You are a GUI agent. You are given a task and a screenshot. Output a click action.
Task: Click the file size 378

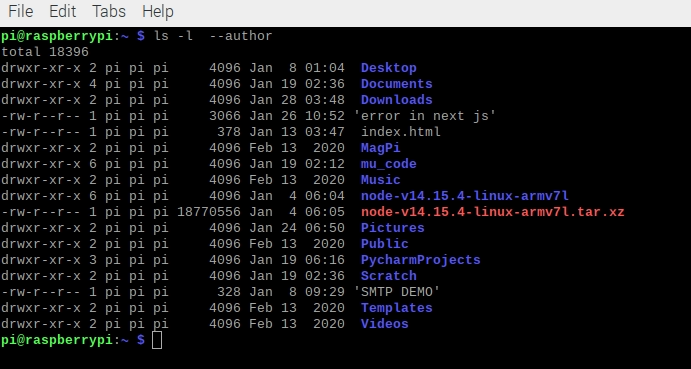click(229, 132)
